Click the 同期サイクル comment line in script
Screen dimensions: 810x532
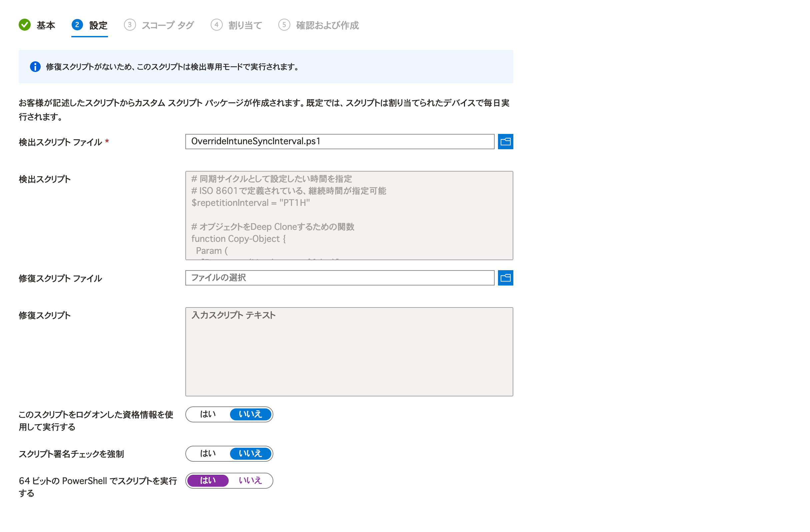pos(272,179)
